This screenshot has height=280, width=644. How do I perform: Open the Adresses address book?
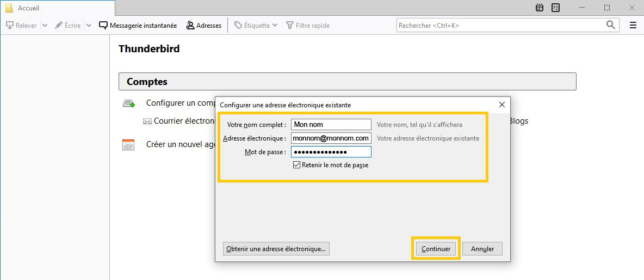(204, 26)
